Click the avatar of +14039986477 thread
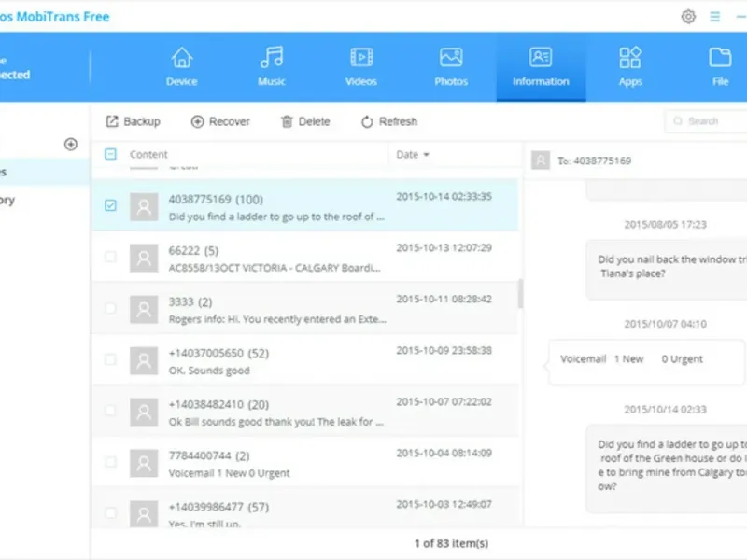 tap(144, 514)
